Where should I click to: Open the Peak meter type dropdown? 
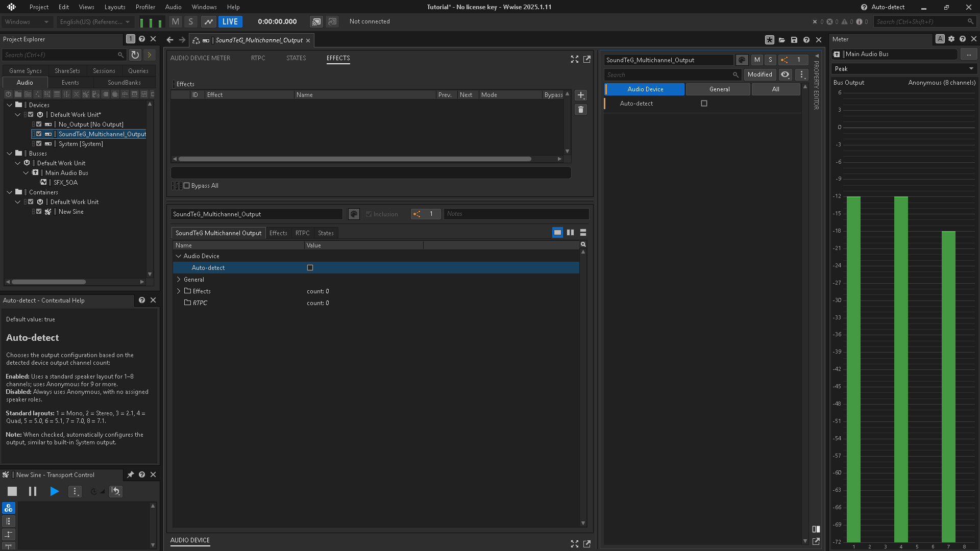[904, 69]
